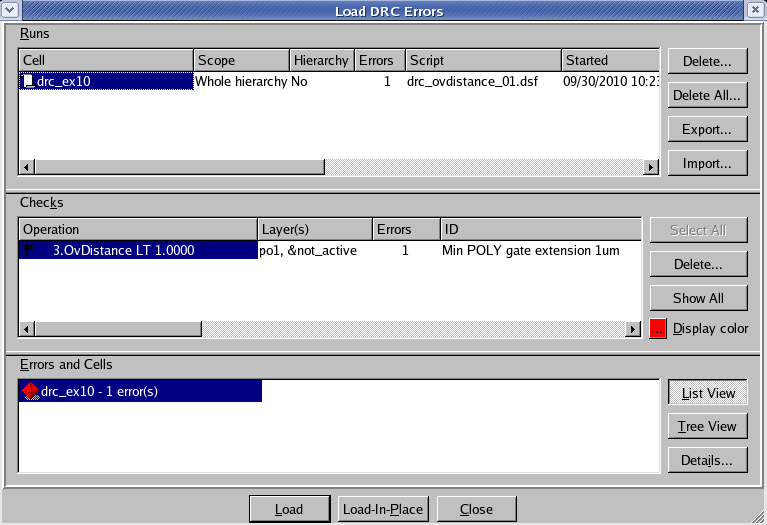Open Details... for the selected error

(x=708, y=460)
